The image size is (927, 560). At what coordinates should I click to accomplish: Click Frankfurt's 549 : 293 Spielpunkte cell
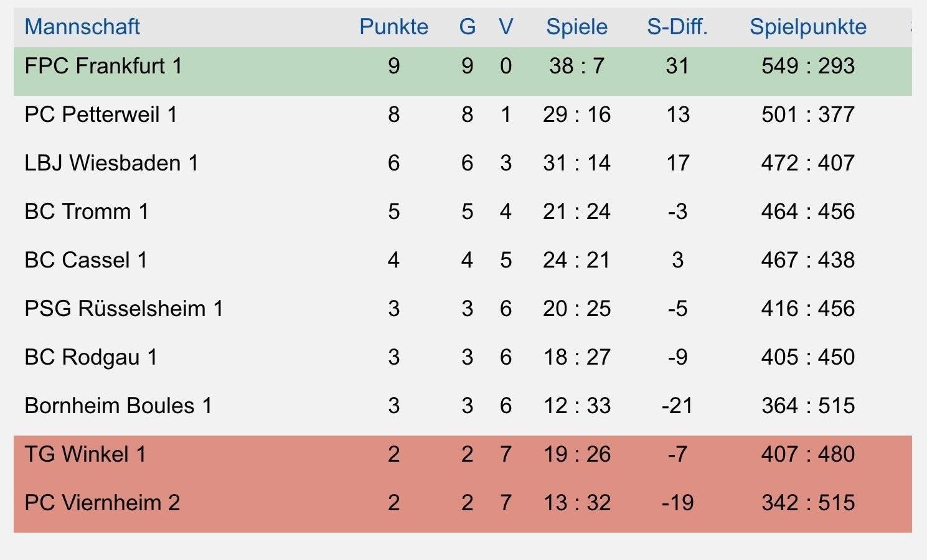click(808, 66)
